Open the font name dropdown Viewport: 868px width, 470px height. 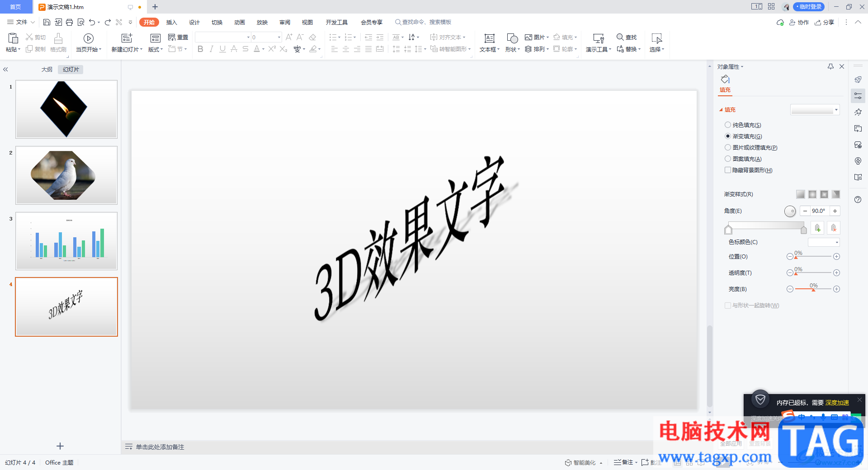coord(248,37)
